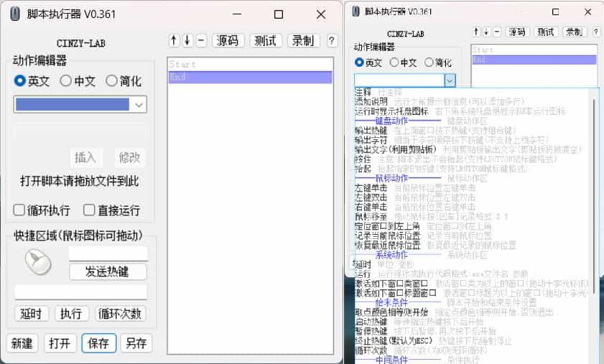Select the End row in the left script list
This screenshot has height=364, width=604.
coord(249,77)
